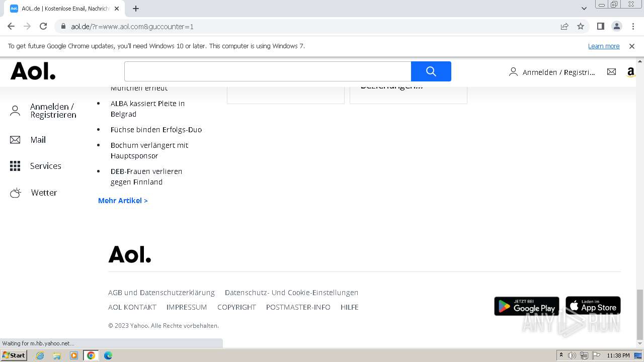The image size is (644, 362).
Task: Reload the page with refresh icon
Action: tap(43, 26)
